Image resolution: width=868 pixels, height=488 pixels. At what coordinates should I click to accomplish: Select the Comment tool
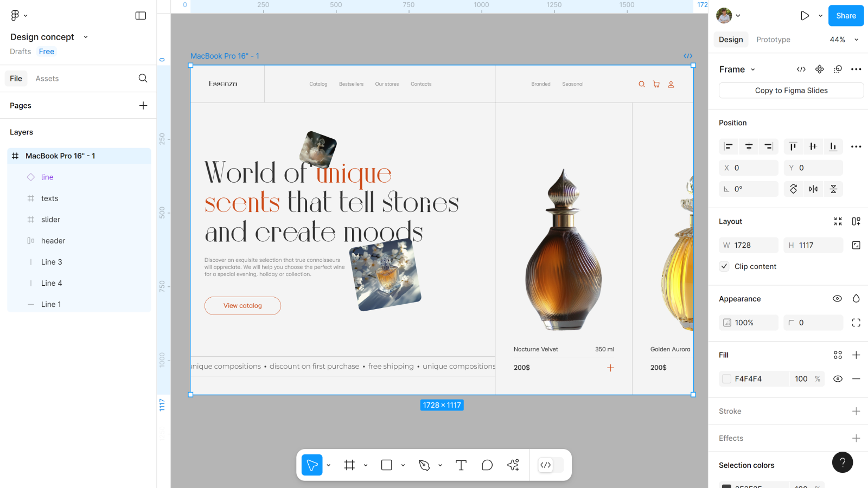coord(487,465)
